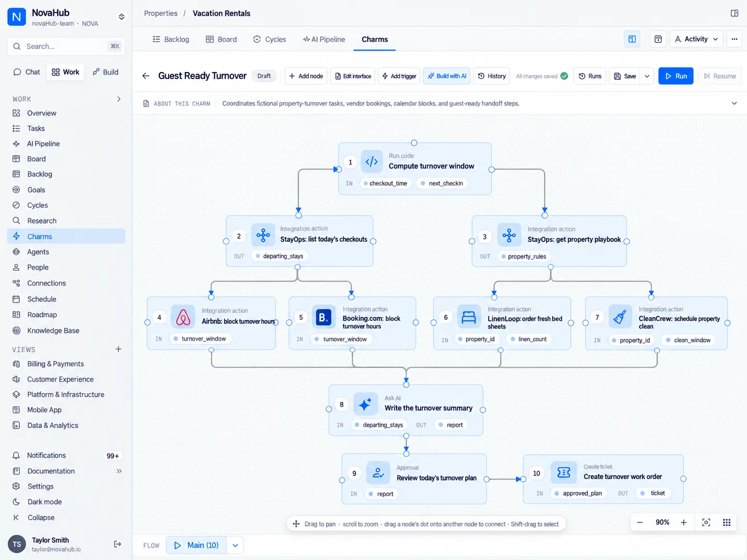Select the Main (10) flow
The height and width of the screenshot is (560, 747).
tap(196, 545)
